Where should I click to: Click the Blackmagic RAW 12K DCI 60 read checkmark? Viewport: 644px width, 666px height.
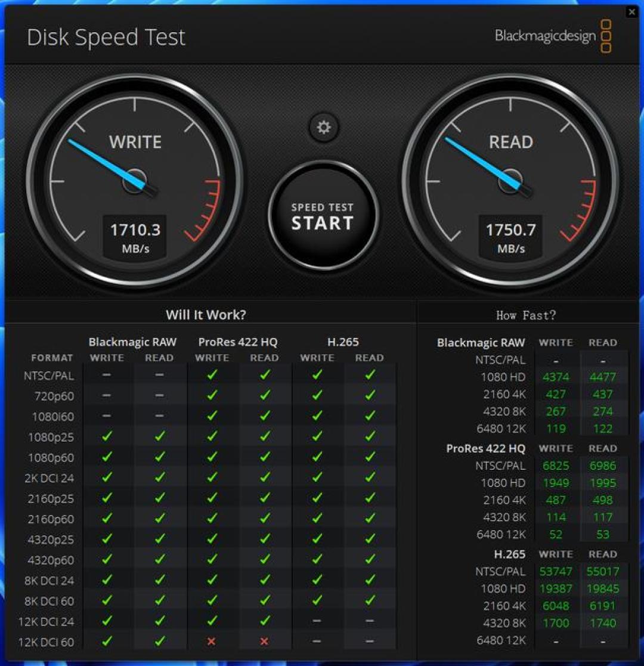[159, 642]
